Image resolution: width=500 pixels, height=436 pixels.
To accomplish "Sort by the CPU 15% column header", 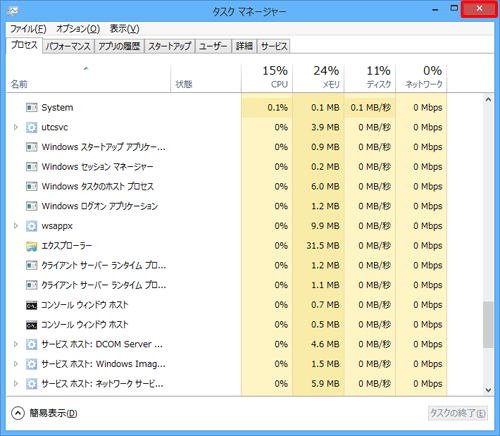I will coord(267,78).
